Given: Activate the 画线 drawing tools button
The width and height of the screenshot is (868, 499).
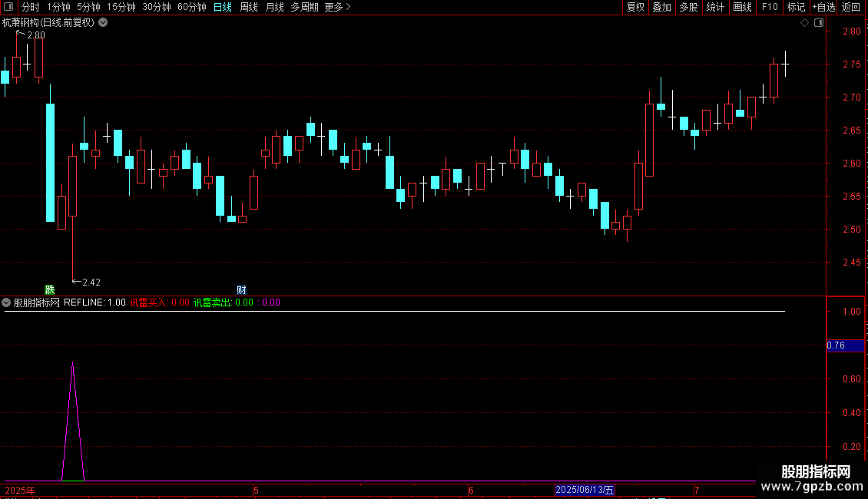Looking at the screenshot, I should (x=742, y=7).
